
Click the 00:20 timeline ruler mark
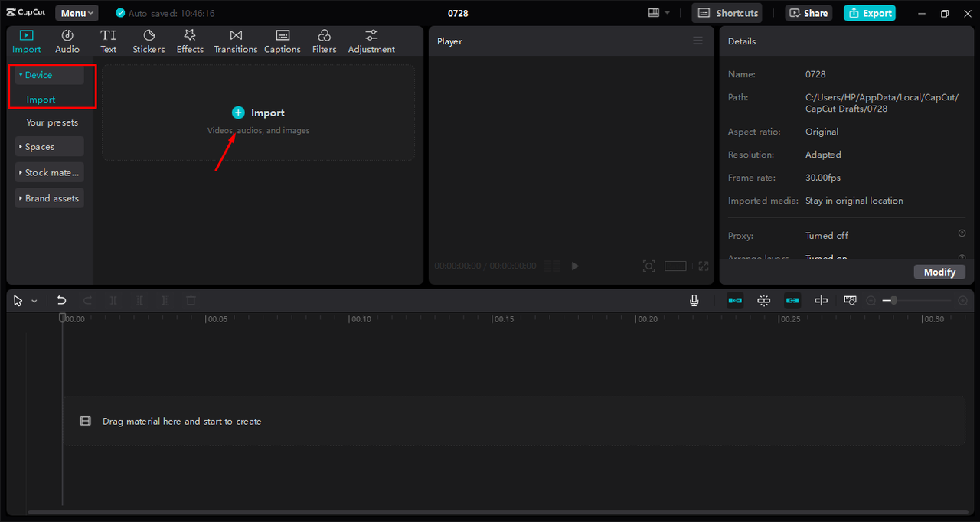coord(646,319)
